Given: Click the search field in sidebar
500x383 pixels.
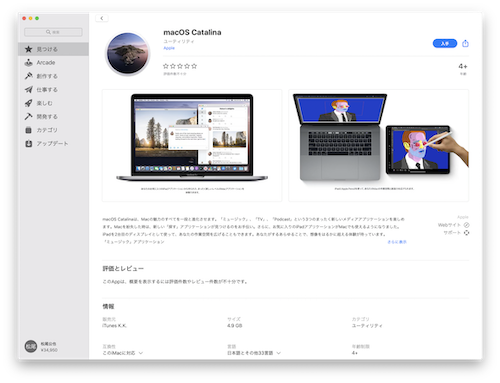Looking at the screenshot, I should [x=53, y=32].
